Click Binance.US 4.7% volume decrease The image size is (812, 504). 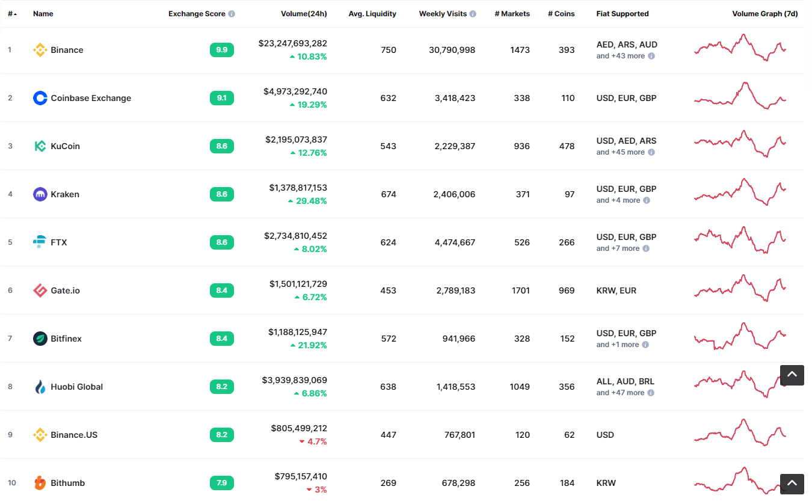[x=313, y=441]
